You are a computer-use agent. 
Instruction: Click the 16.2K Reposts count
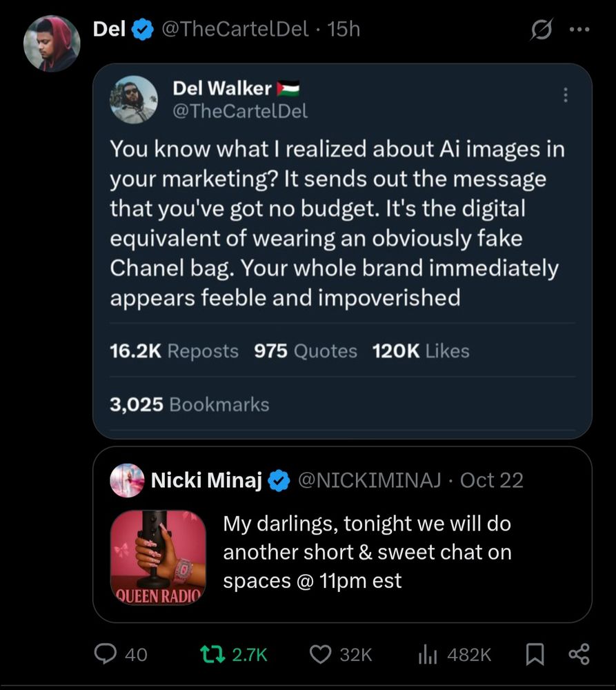174,351
